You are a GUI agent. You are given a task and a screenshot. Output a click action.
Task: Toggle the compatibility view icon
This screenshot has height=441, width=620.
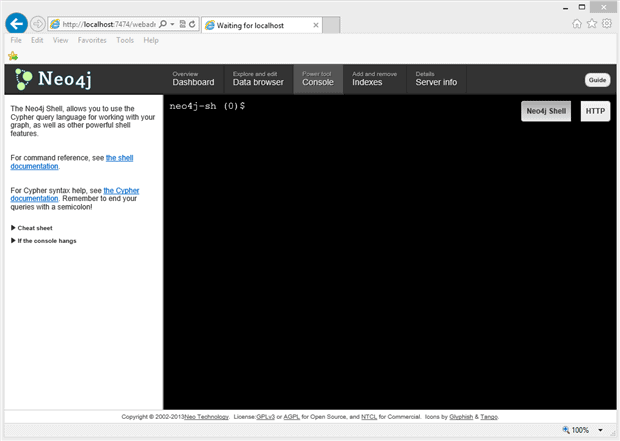coord(182,24)
